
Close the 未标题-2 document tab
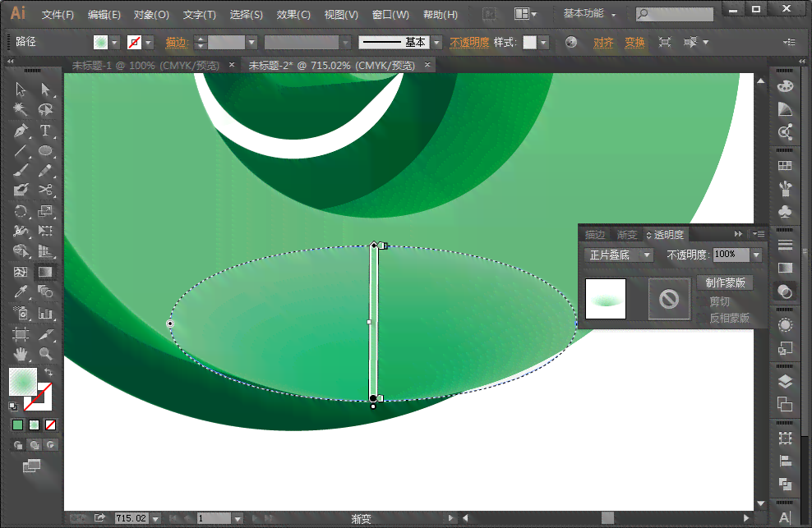pos(427,65)
